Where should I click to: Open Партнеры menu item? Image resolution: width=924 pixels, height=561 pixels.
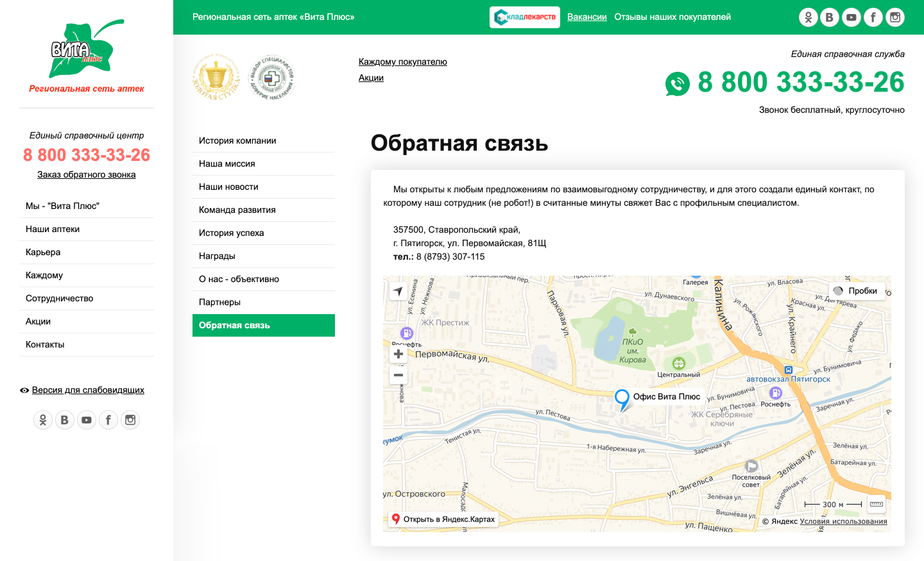pyautogui.click(x=264, y=303)
